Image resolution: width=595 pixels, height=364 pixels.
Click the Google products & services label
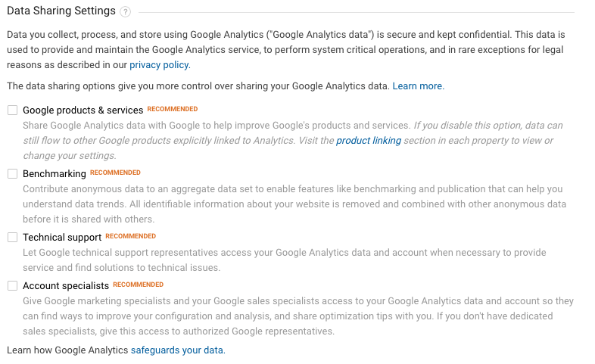(x=83, y=110)
